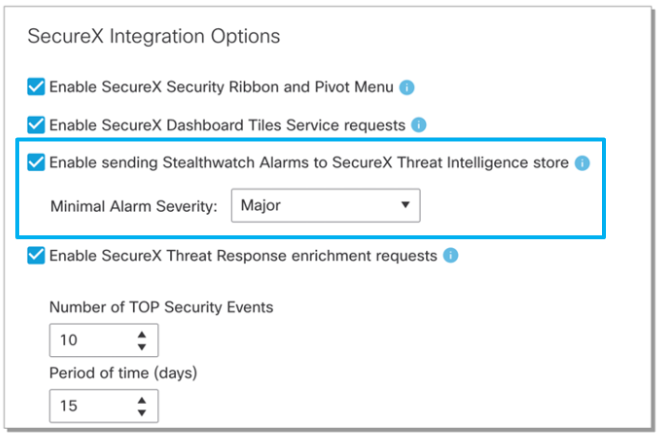Click the 'Enable sending Stealthwatch Alarms' label text
Image resolution: width=660 pixels, height=434 pixels.
(309, 162)
